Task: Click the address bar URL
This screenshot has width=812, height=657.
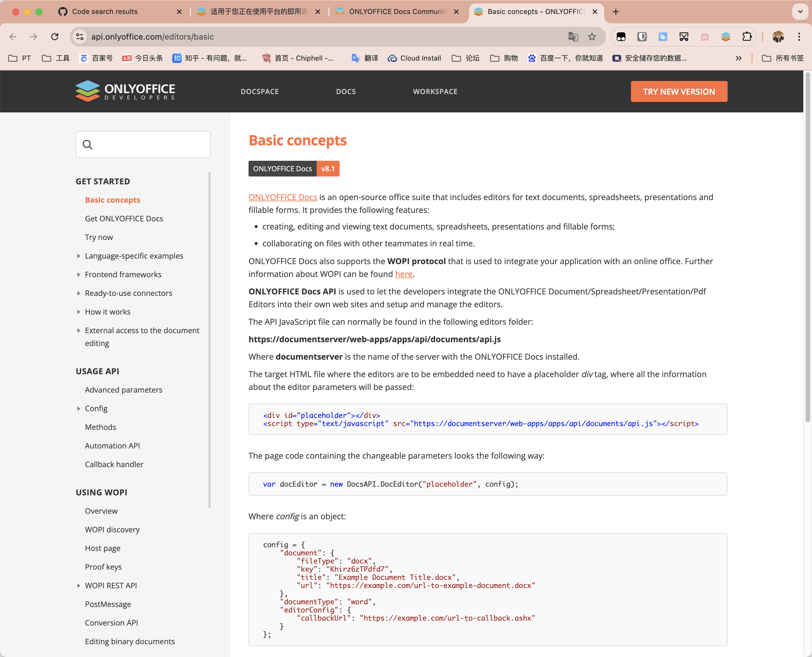Action: [153, 37]
